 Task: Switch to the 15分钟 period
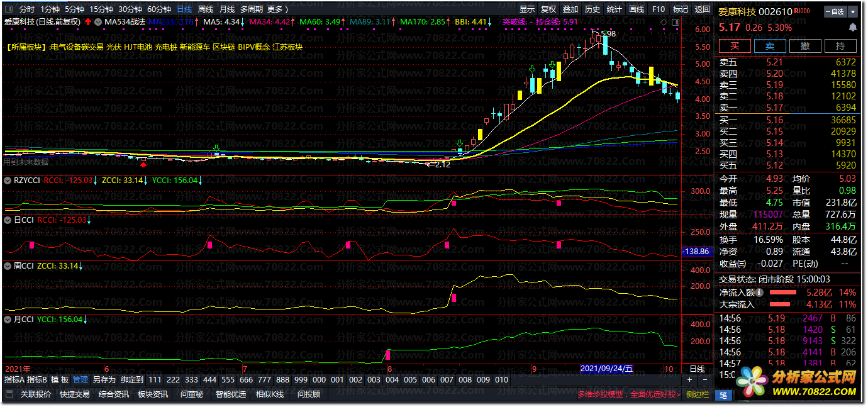tap(101, 9)
